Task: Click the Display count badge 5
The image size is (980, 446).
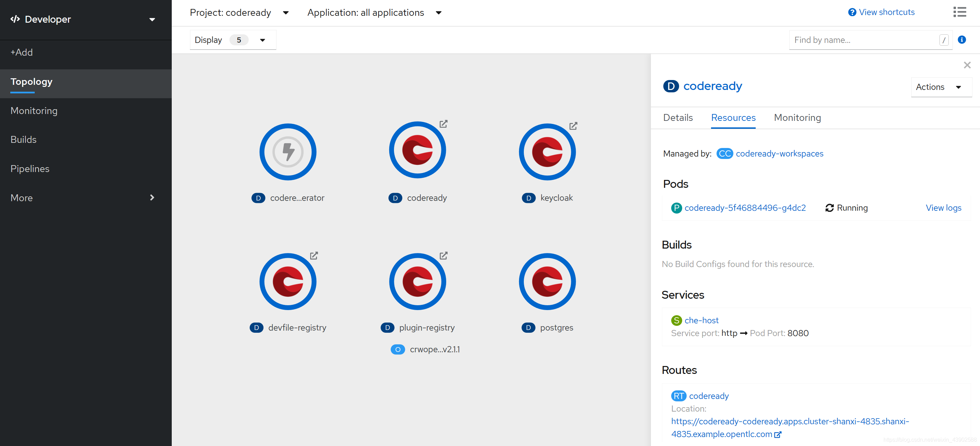Action: [x=239, y=40]
